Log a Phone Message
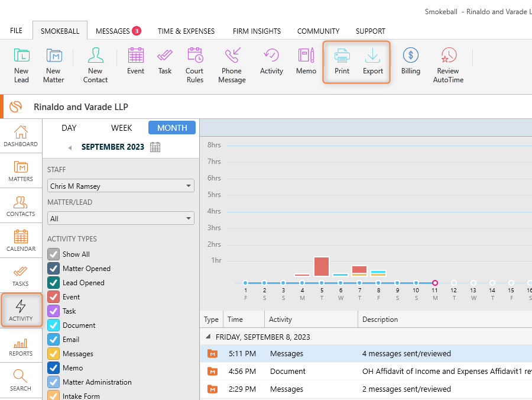Image resolution: width=532 pixels, height=400 pixels. coord(232,65)
